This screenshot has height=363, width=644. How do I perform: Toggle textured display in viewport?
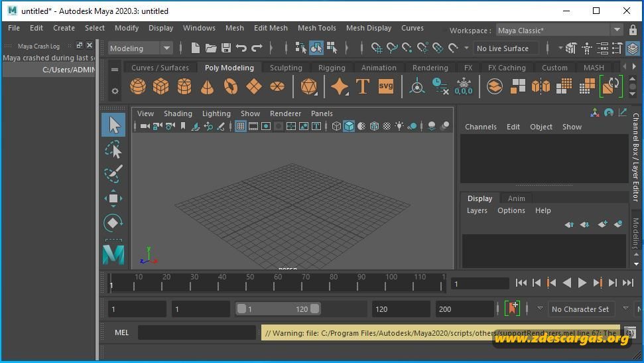pyautogui.click(x=387, y=126)
